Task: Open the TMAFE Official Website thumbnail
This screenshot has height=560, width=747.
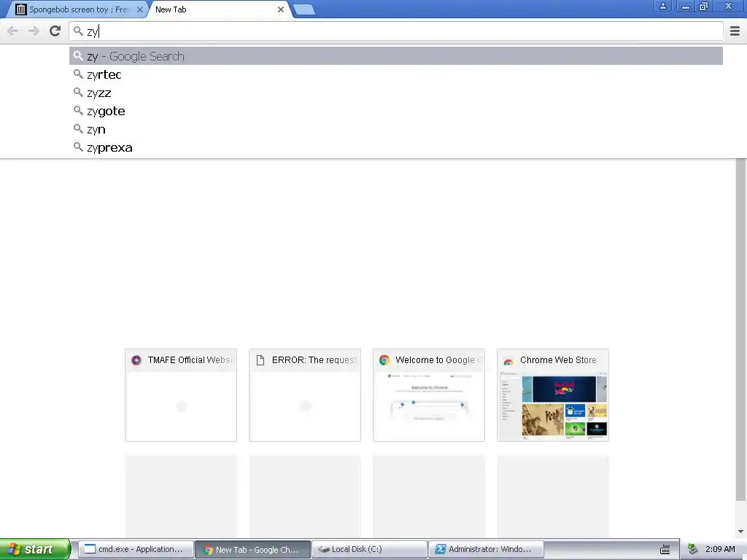Action: point(181,395)
